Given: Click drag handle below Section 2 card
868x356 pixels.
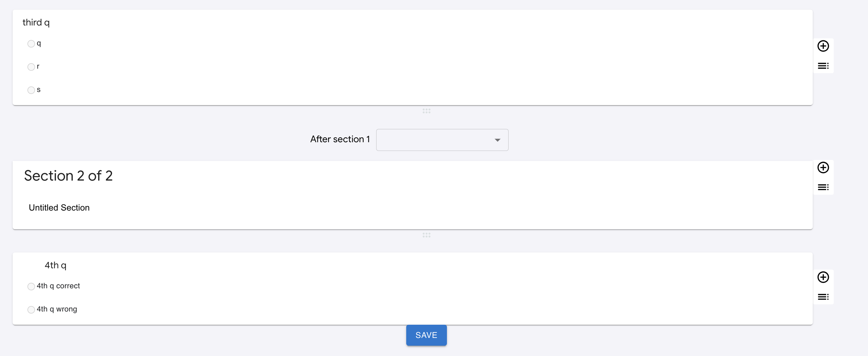Looking at the screenshot, I should (x=426, y=235).
